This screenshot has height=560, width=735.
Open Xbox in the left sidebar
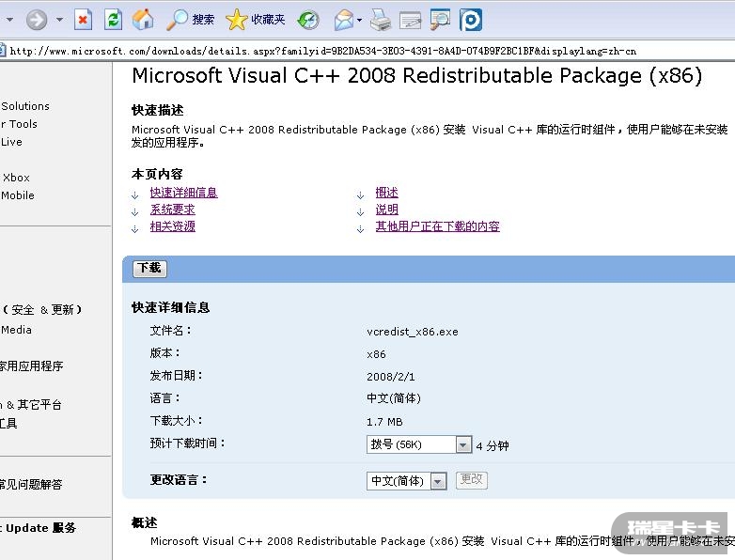tap(16, 178)
